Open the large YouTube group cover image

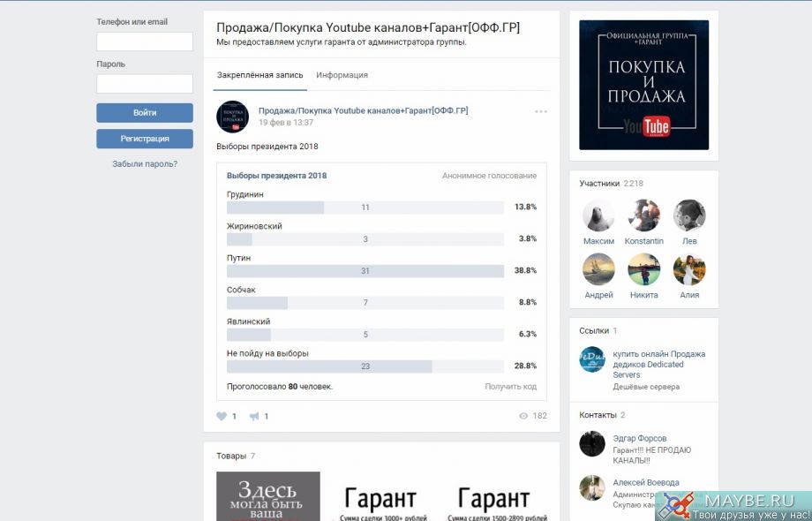(643, 85)
